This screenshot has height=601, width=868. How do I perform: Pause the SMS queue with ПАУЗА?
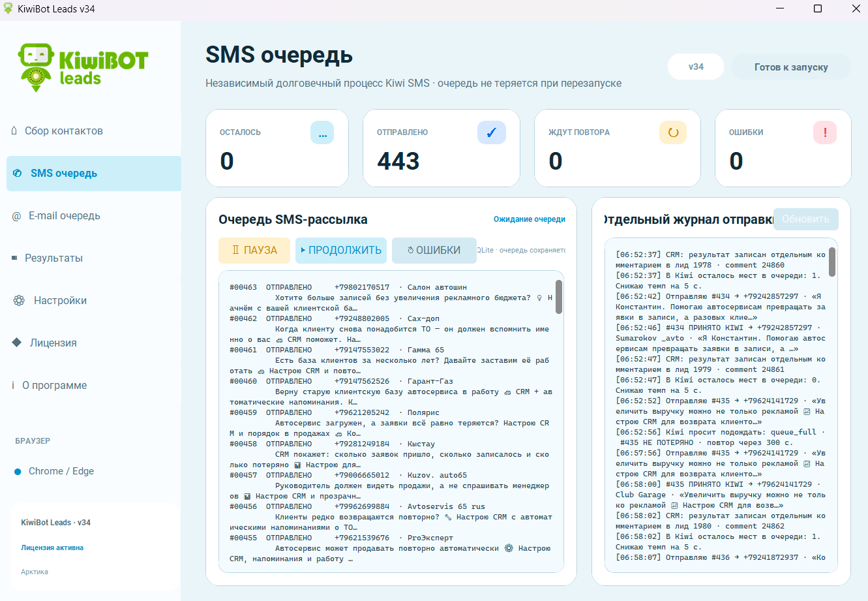pos(254,251)
